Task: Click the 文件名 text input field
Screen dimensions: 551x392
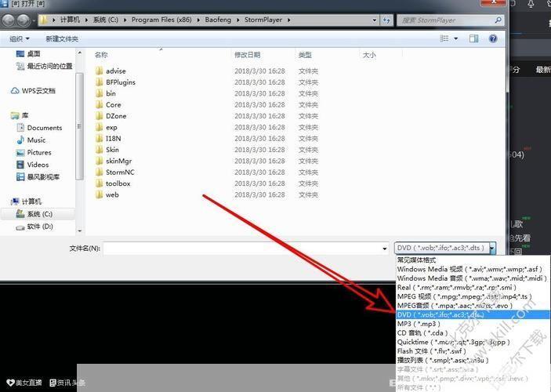Action: click(245, 249)
